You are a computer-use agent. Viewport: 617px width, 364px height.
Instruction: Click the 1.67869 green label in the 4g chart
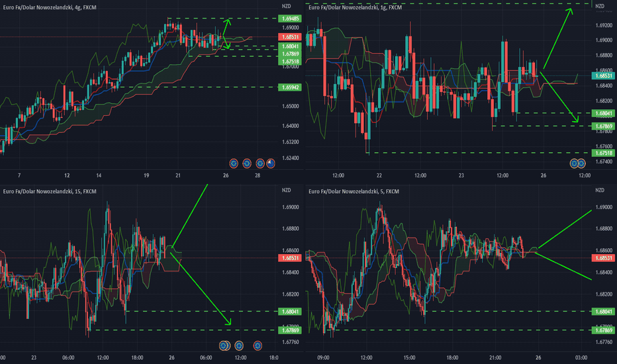(290, 54)
